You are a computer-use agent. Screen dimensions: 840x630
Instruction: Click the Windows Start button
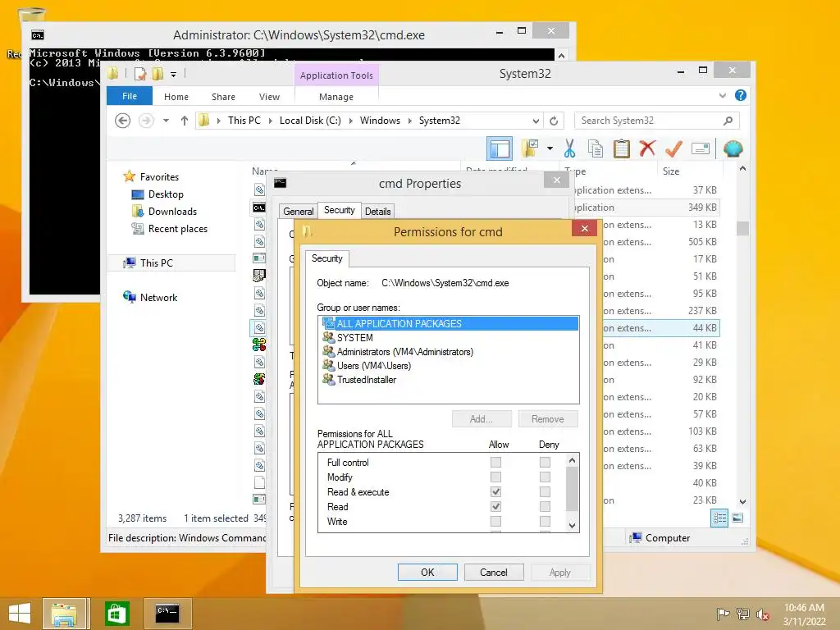(20, 614)
